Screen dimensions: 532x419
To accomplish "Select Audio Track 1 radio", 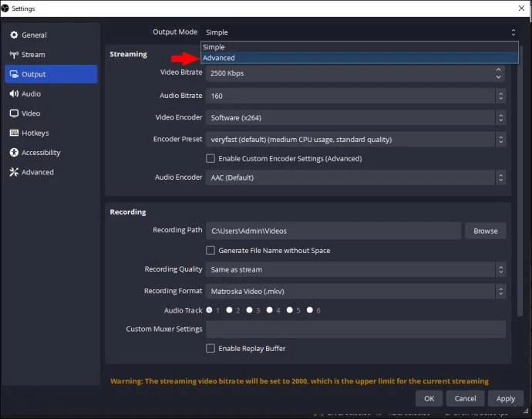I will click(210, 310).
